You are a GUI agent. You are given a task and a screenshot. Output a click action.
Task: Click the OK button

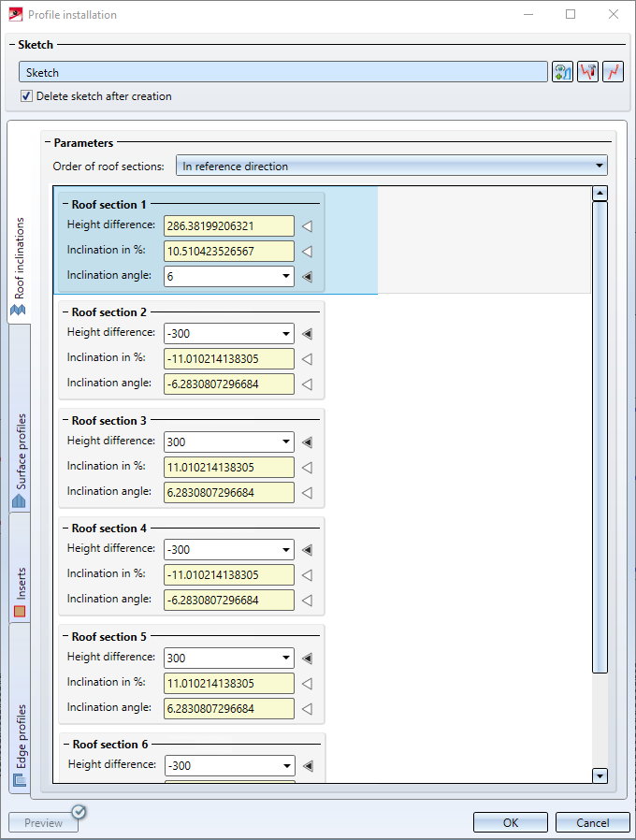(x=510, y=822)
